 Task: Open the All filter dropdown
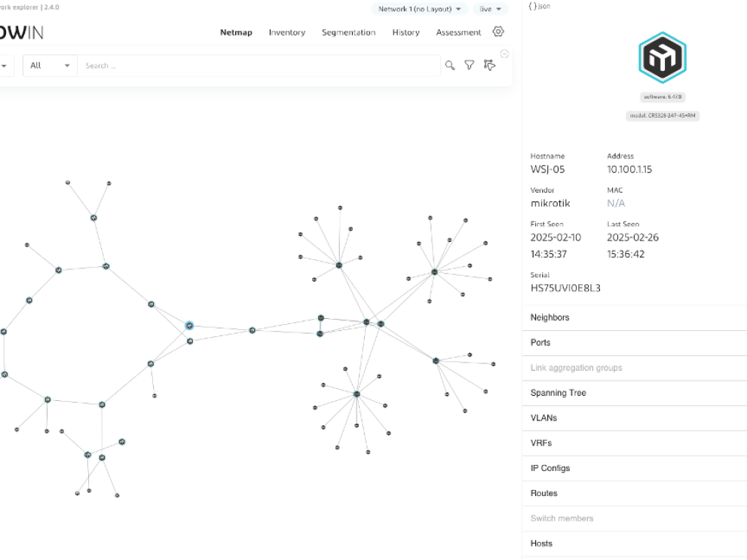pyautogui.click(x=50, y=66)
